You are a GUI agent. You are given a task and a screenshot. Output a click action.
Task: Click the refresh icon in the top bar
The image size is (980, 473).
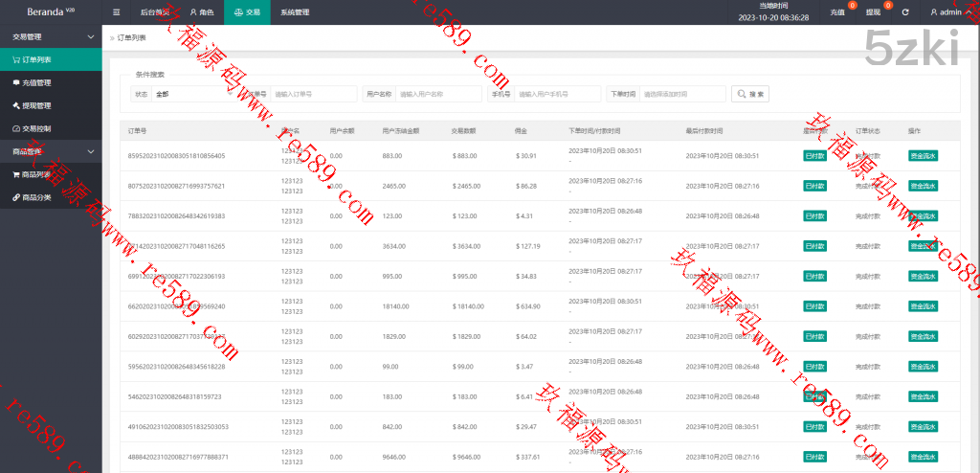pos(905,12)
